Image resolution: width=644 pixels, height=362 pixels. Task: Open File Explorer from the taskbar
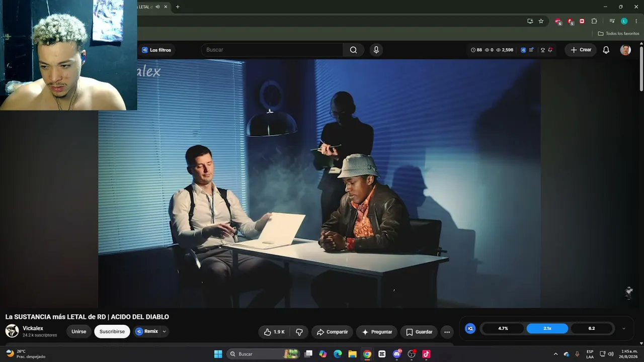352,354
